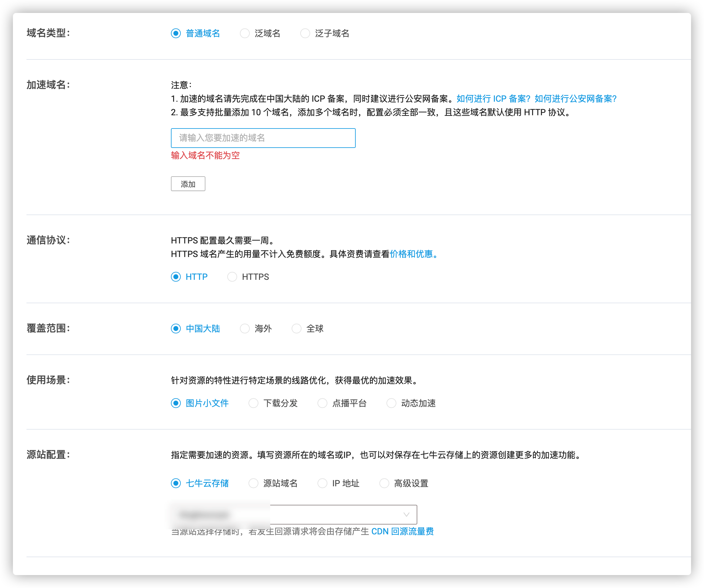Expand the storage bucket dropdown arrow

406,515
